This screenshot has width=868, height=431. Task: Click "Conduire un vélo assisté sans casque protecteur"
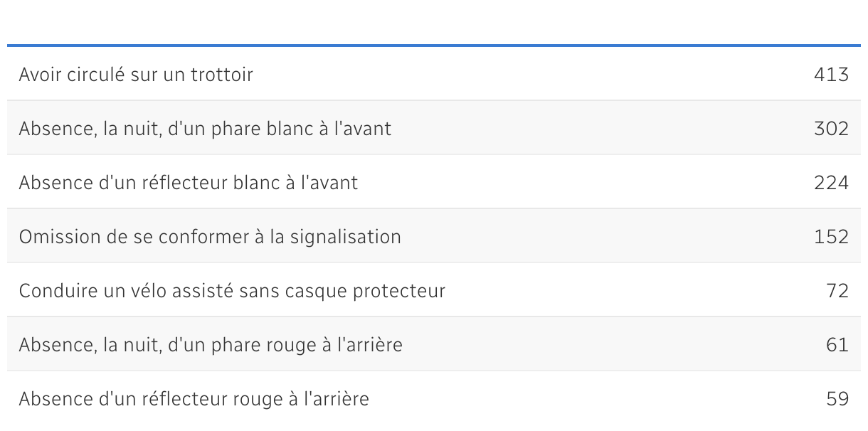[x=232, y=291]
